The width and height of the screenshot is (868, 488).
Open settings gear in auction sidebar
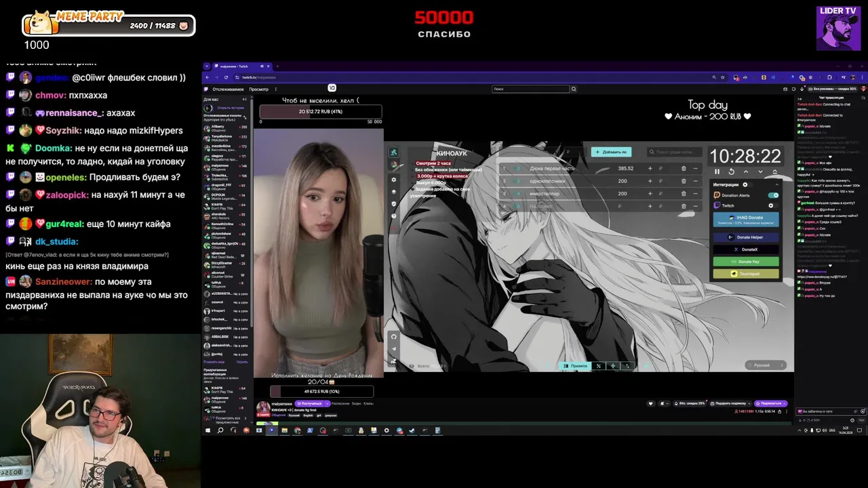pyautogui.click(x=393, y=180)
